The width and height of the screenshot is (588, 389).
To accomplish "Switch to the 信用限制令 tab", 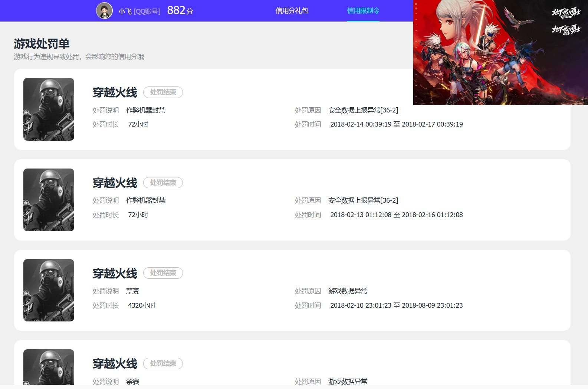I will (x=363, y=11).
